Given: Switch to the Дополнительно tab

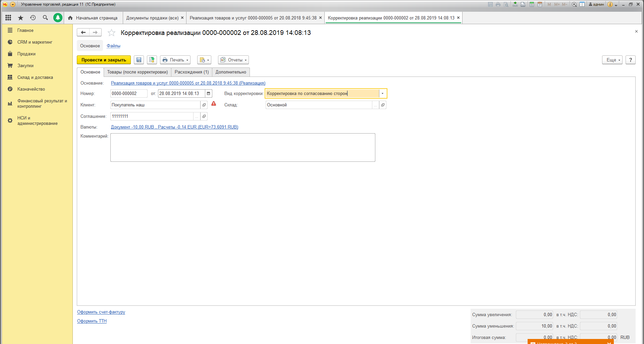Looking at the screenshot, I should 231,72.
